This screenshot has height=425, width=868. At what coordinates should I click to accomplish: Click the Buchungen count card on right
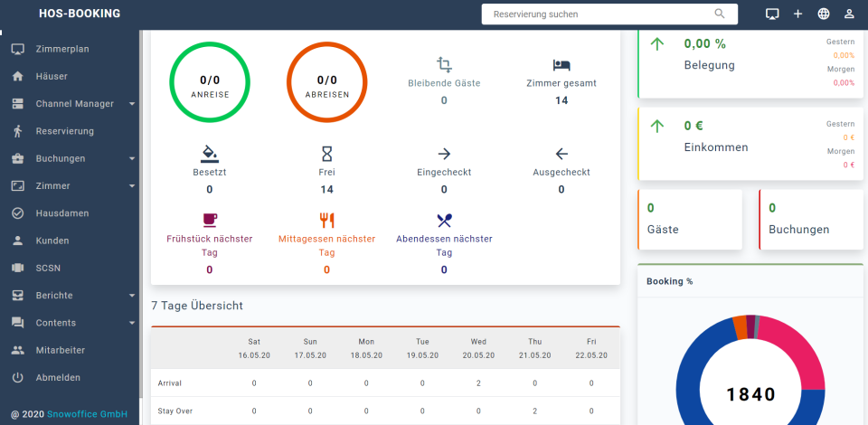[x=811, y=219]
